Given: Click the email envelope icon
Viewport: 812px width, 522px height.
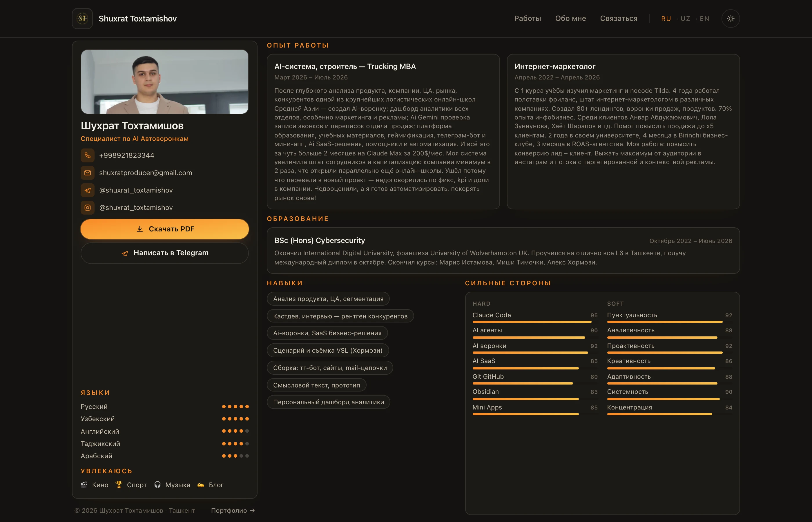Looking at the screenshot, I should tap(88, 173).
